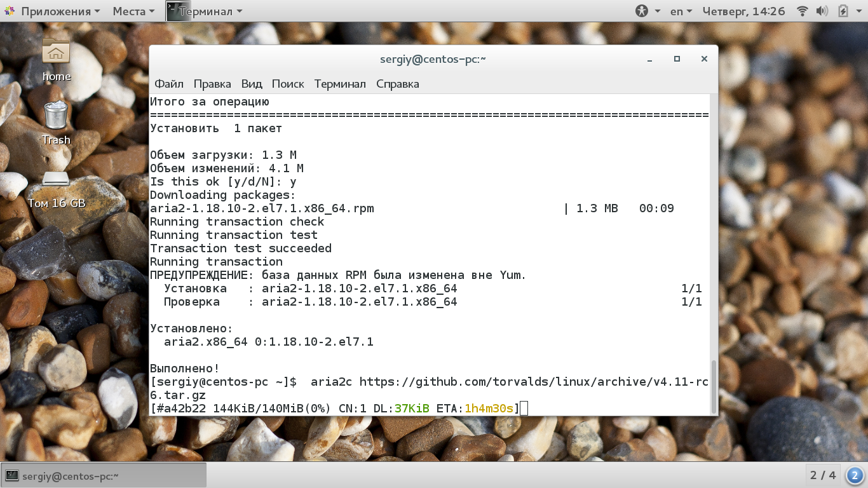Click the yellow 'ETA:1h4m30s' value
This screenshot has height=488, width=868.
pos(475,409)
